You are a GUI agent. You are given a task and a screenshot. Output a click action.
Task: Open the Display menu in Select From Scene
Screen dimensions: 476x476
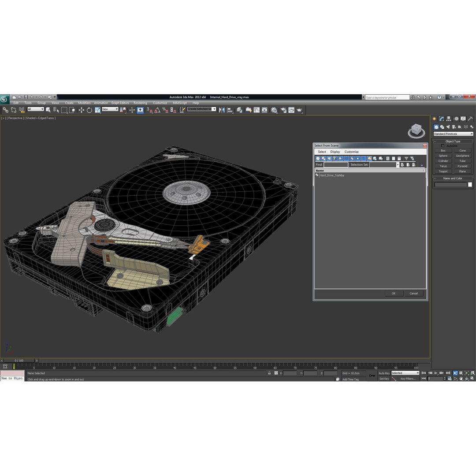(335, 152)
